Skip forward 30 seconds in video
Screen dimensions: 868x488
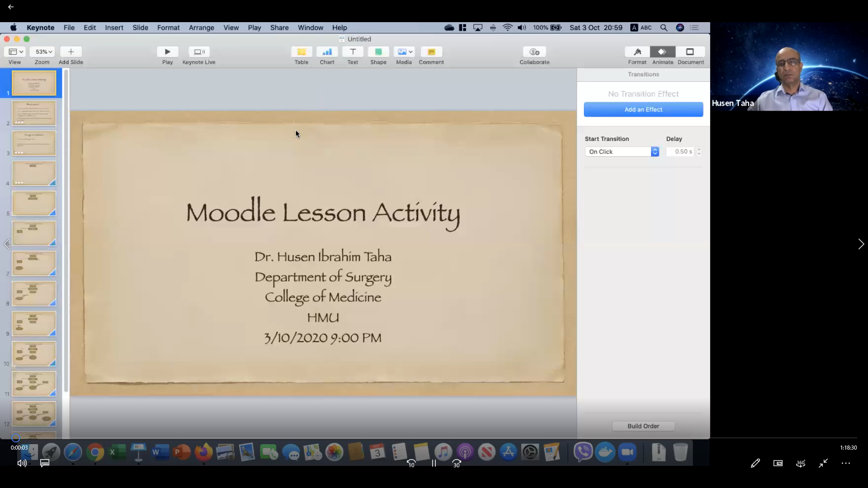(457, 463)
